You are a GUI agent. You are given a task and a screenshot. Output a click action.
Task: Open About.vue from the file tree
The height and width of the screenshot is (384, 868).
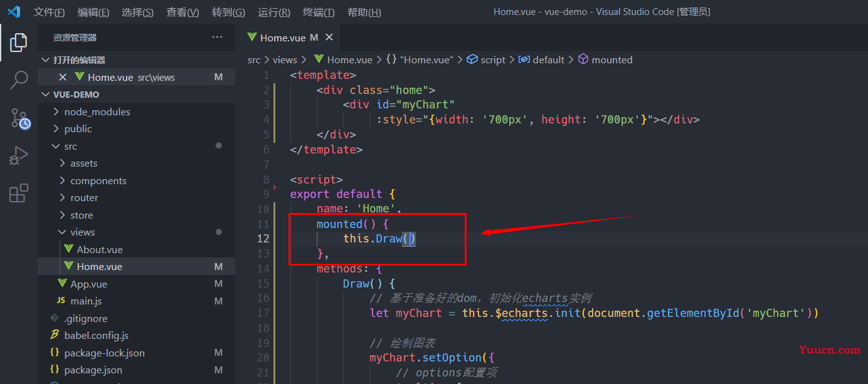[x=99, y=249]
